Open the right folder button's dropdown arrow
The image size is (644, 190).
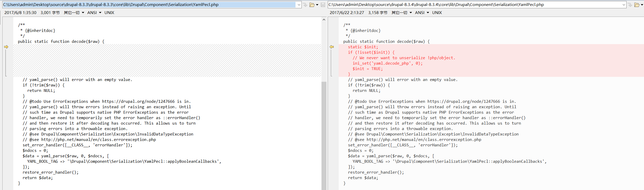[x=642, y=5]
